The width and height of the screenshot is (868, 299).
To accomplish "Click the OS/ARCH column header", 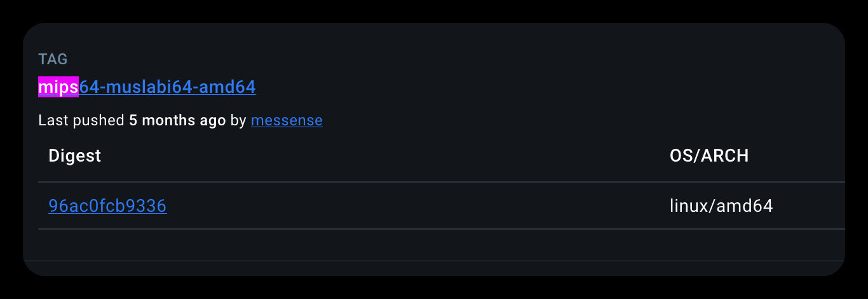I will 709,156.
